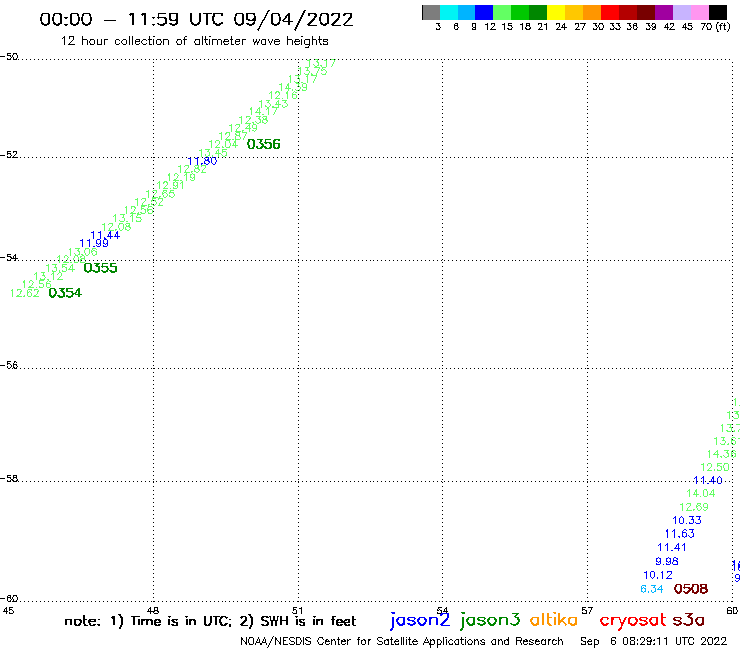Click the blue wave height value 10.33
Image resolution: width=740 pixels, height=650 pixels.
click(687, 521)
